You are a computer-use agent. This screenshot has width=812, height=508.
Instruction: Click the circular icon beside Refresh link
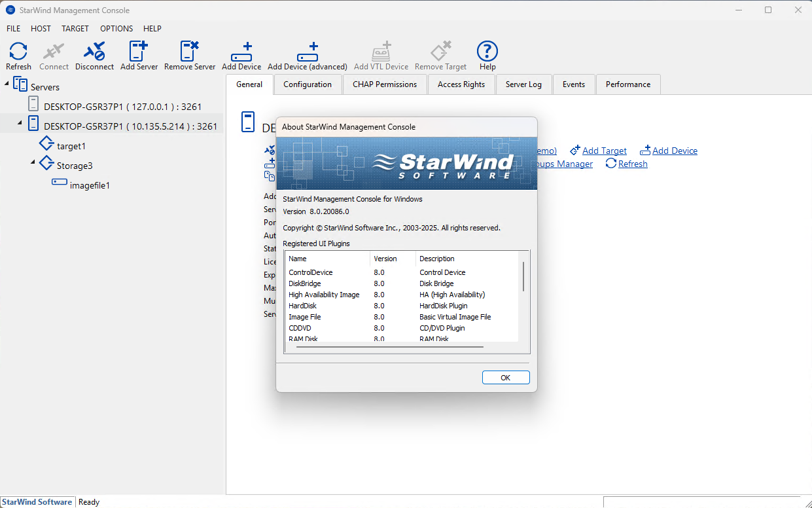(x=610, y=164)
